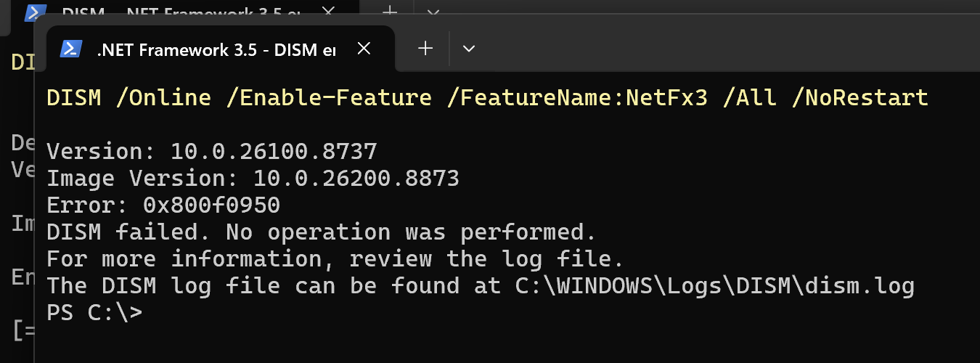Add new tab in background terminal window

click(x=390, y=12)
